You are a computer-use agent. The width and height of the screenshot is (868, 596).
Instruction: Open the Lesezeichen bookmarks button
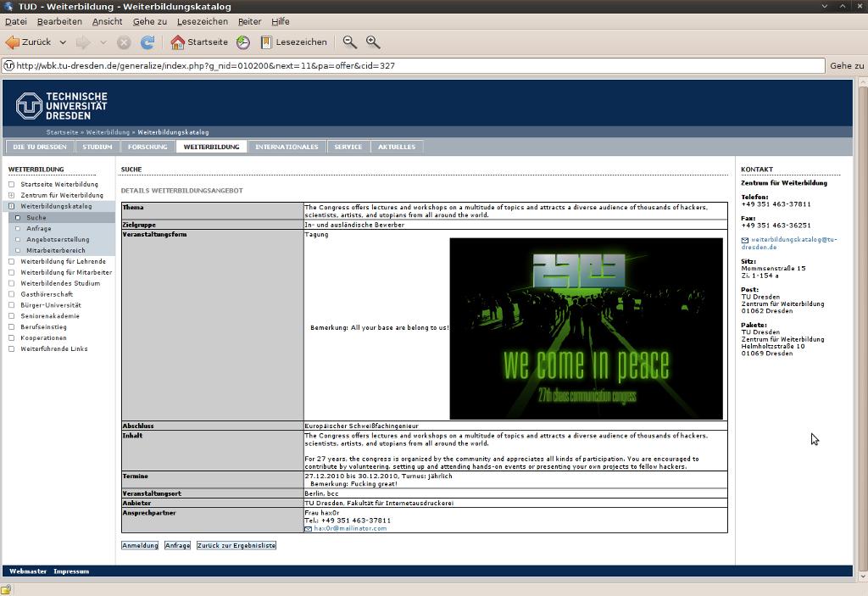point(293,42)
